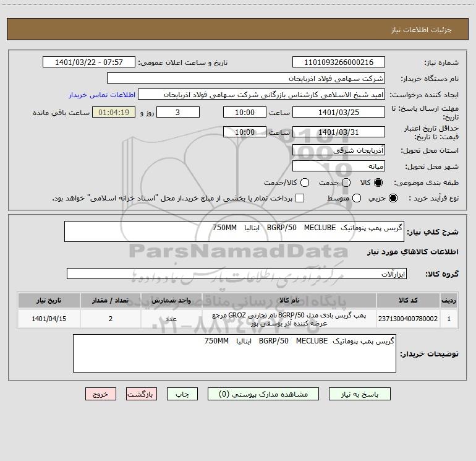Click the need date cell 1401/04/15
Screen dimensions: 476x461
(49, 319)
